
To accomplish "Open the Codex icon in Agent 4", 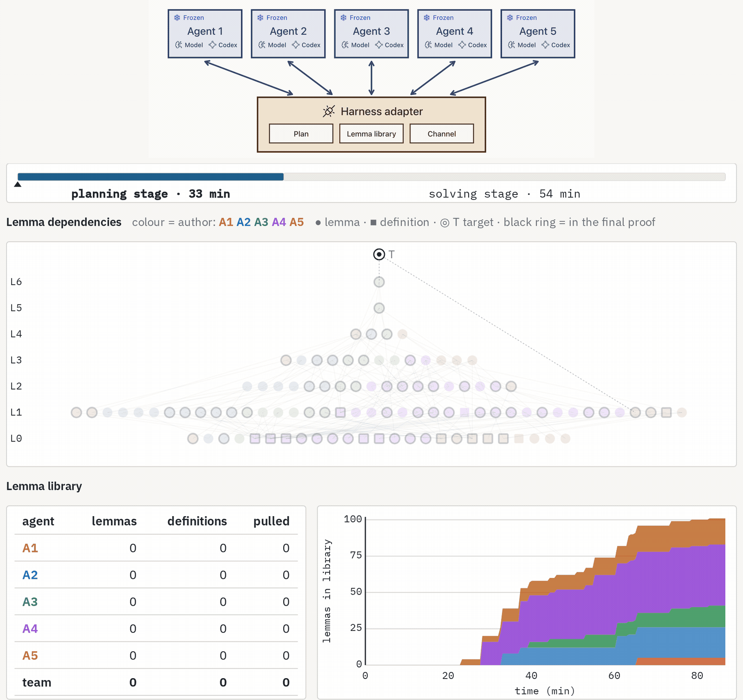I will click(462, 45).
